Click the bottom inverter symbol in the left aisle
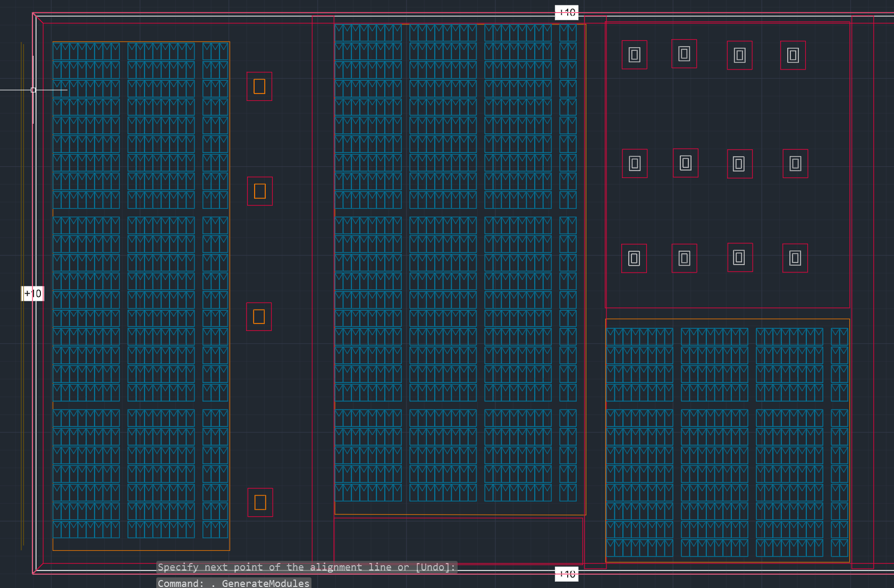The width and height of the screenshot is (894, 588). (x=260, y=502)
